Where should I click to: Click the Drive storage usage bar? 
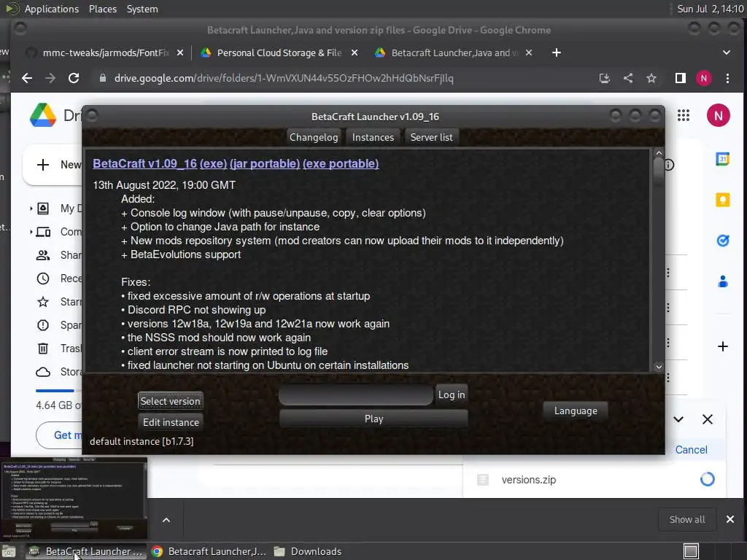pyautogui.click(x=58, y=391)
